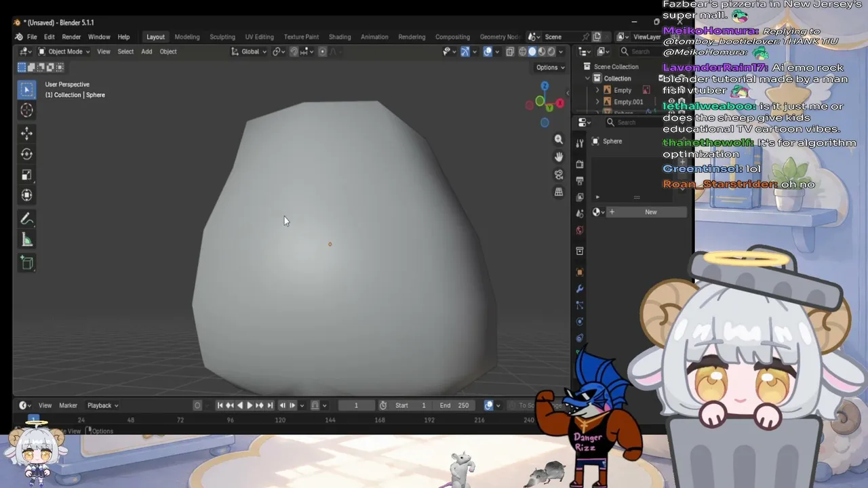The image size is (868, 488).
Task: Open the Object Mode dropdown
Action: [64, 52]
